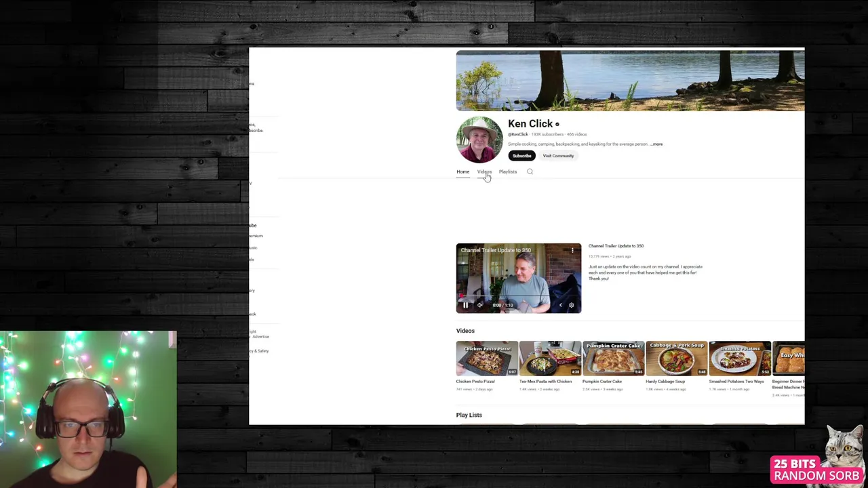Select the Home tab
This screenshot has height=488, width=868.
click(x=462, y=171)
